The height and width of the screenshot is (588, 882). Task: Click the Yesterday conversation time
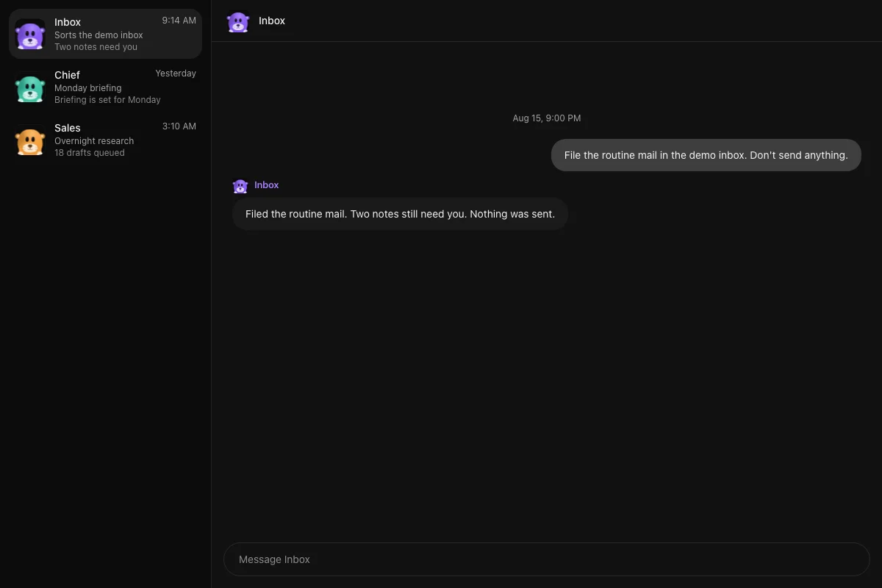[176, 73]
